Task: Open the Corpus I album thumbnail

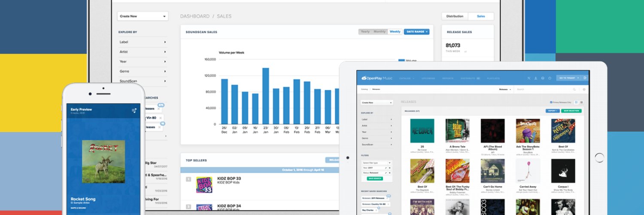Action: coord(563,171)
